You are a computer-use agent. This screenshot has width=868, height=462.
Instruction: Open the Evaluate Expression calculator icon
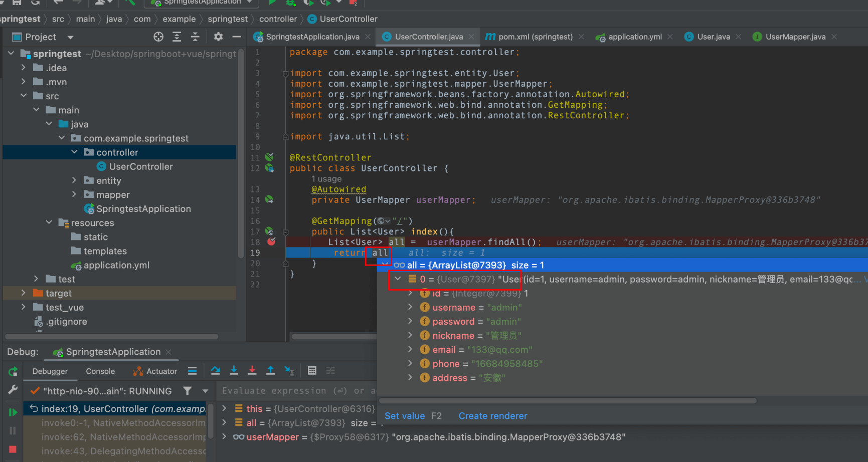(x=312, y=371)
